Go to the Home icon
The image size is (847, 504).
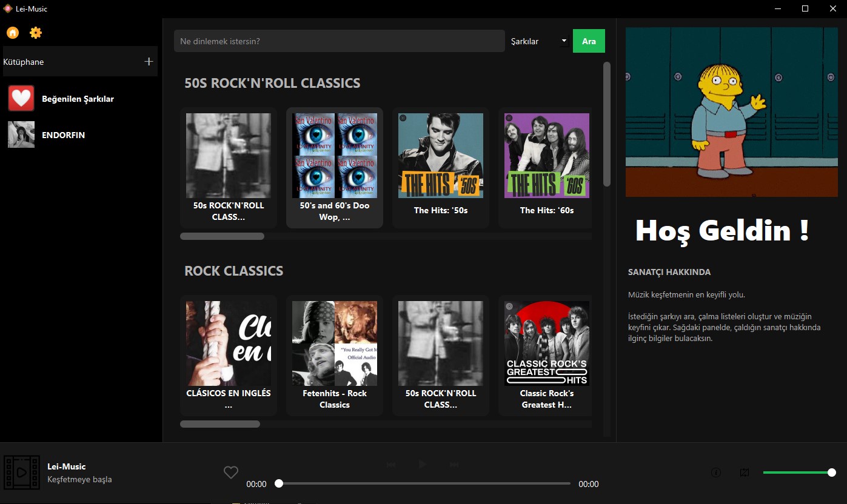pyautogui.click(x=13, y=33)
